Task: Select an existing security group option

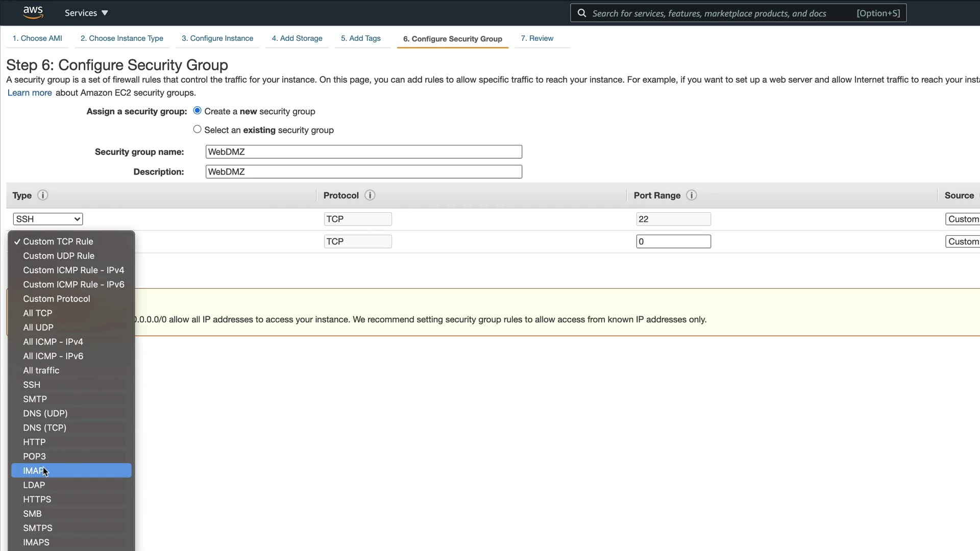Action: (198, 130)
